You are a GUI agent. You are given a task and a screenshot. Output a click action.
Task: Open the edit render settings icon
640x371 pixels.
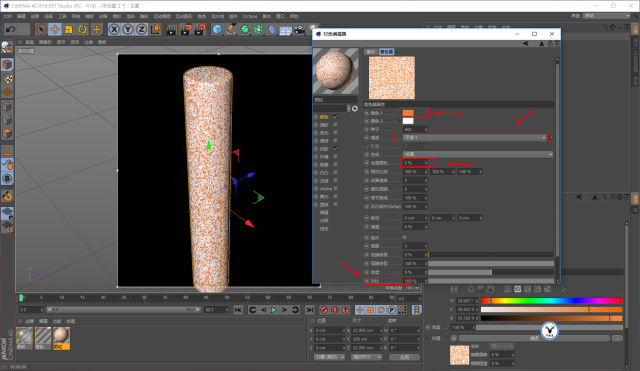click(200, 29)
